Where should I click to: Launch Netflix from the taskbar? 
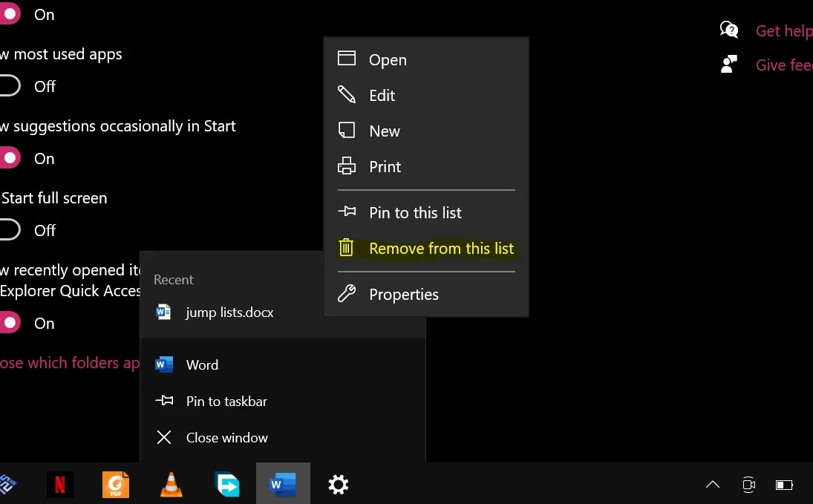(x=59, y=484)
